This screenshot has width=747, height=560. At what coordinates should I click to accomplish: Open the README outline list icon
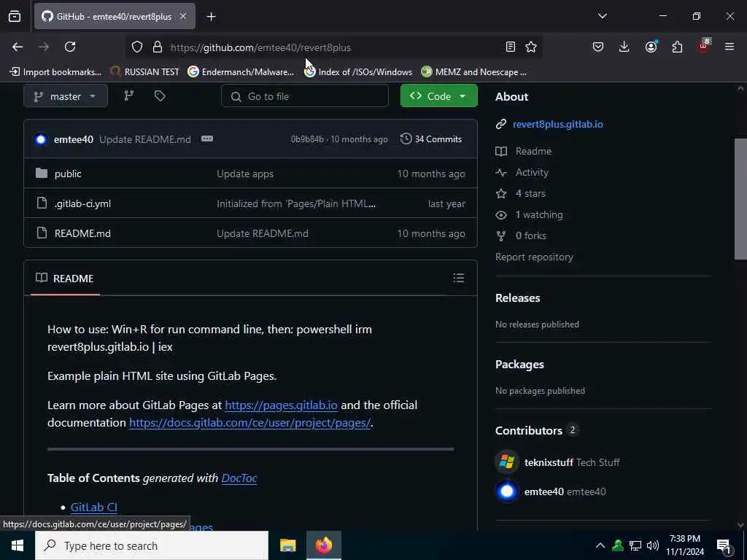click(x=458, y=278)
